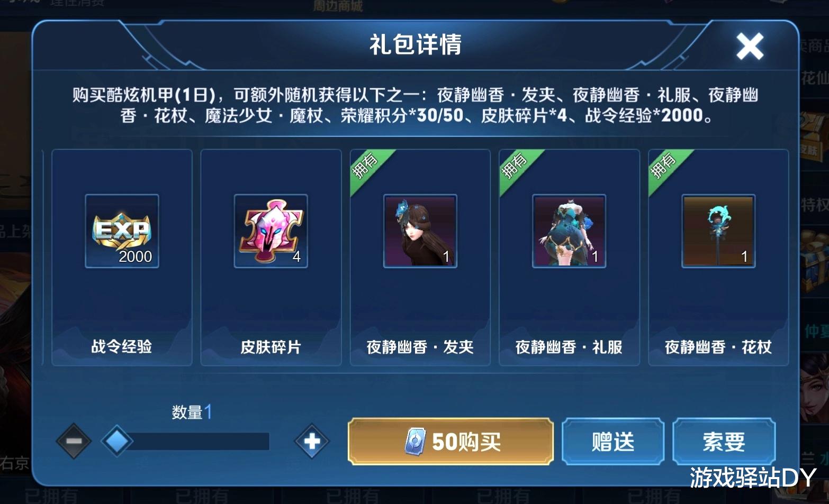Click the quantity slider diamond handle

[x=117, y=441]
